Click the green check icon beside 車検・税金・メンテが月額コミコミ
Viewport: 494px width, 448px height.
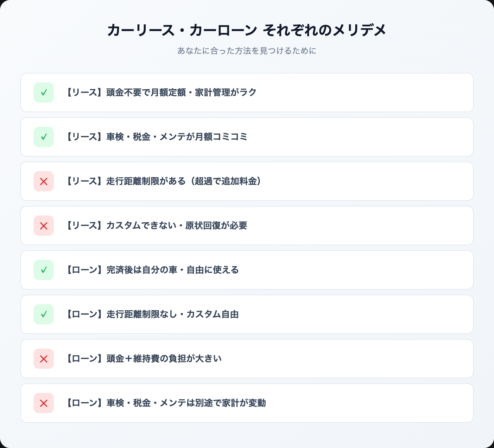44,137
